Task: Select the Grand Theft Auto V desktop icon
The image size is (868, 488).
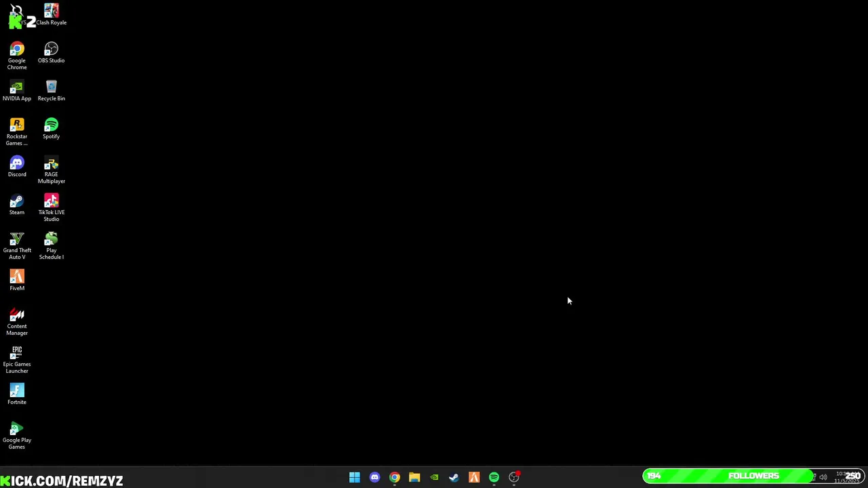Action: (17, 245)
